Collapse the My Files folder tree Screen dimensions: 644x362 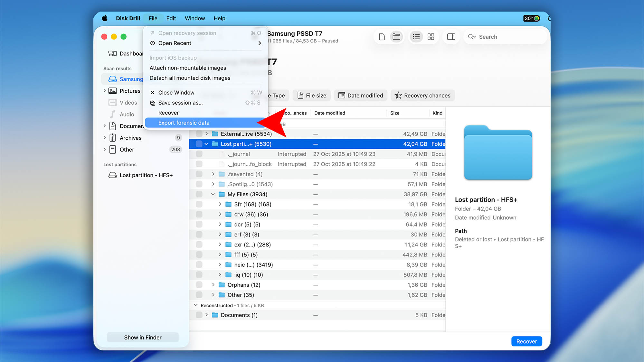pos(213,194)
